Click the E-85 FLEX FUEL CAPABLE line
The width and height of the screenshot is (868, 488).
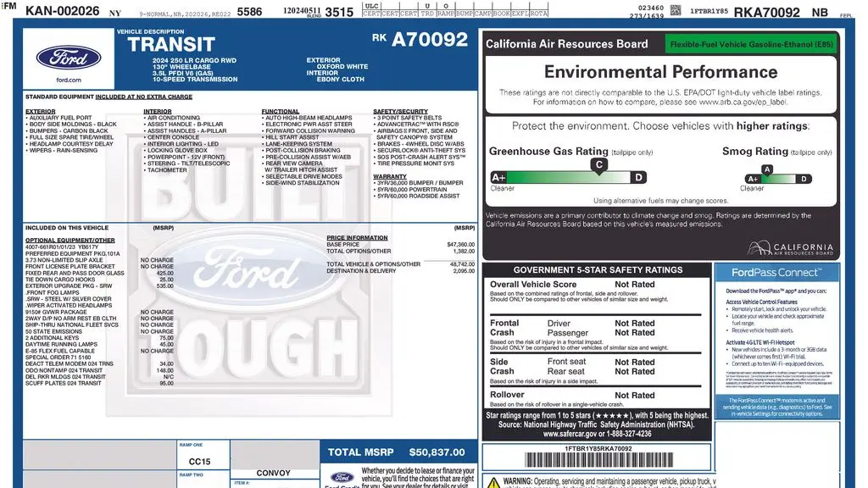coord(100,351)
